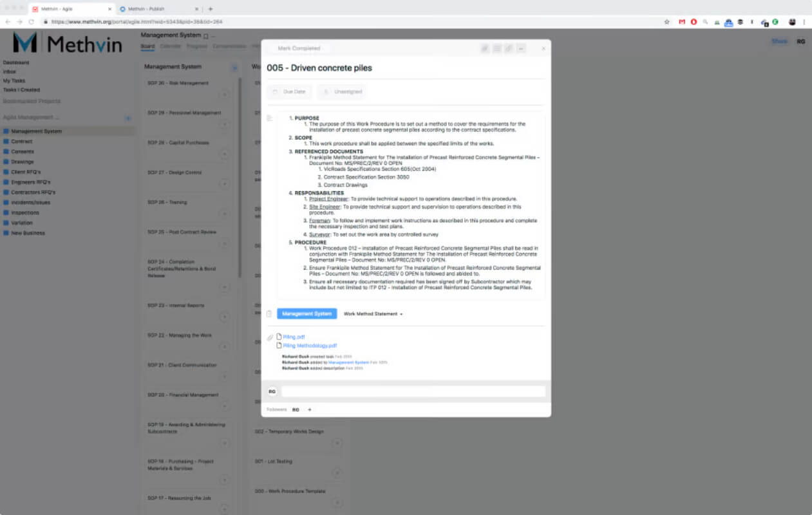
Task: Select the Board tab in Management System
Action: pyautogui.click(x=147, y=46)
